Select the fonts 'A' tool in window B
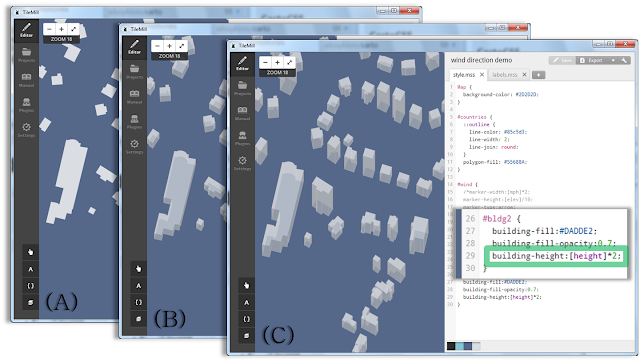This screenshot has width=640, height=362. point(138,286)
